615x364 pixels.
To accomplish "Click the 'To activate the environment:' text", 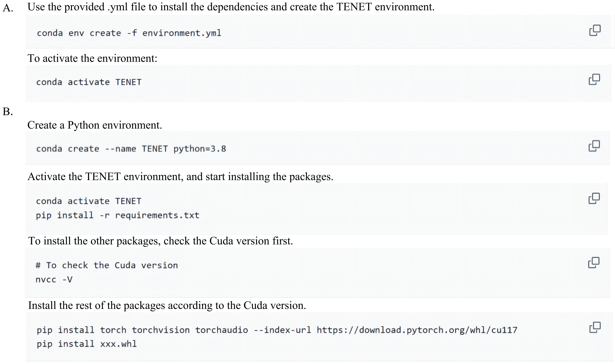I will pos(92,58).
